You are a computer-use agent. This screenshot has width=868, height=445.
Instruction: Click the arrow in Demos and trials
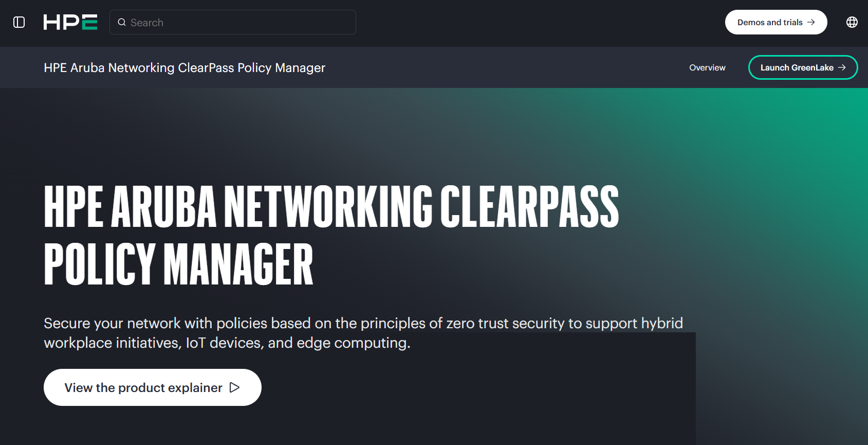[x=811, y=22]
